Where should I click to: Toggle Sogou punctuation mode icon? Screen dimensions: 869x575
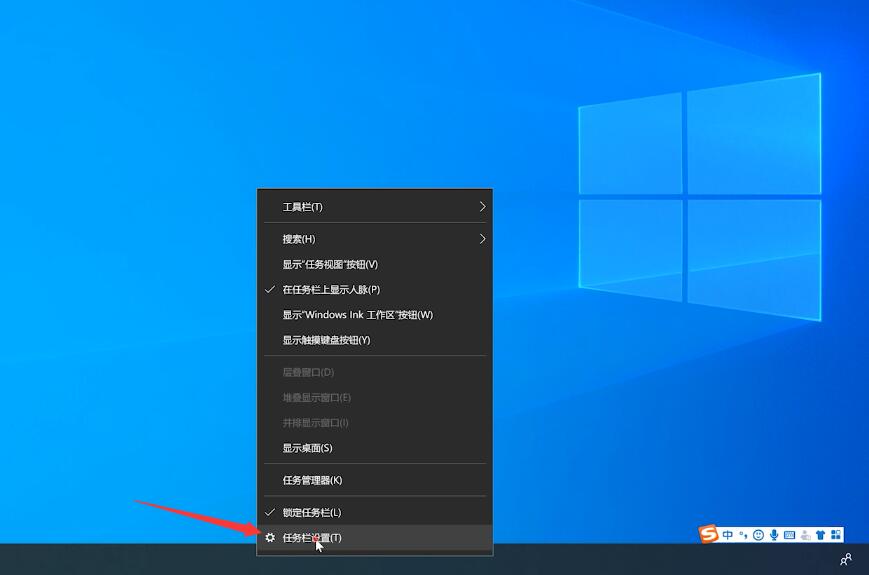743,535
